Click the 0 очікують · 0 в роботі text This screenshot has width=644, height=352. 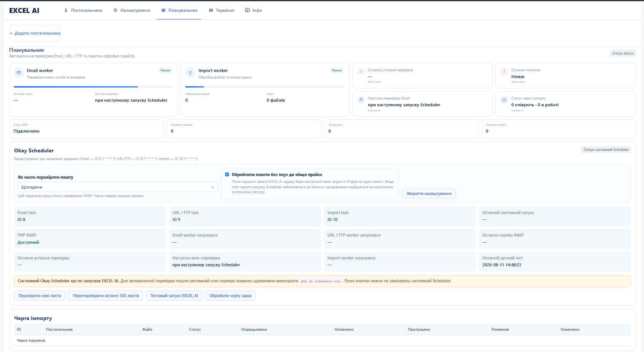click(x=535, y=105)
